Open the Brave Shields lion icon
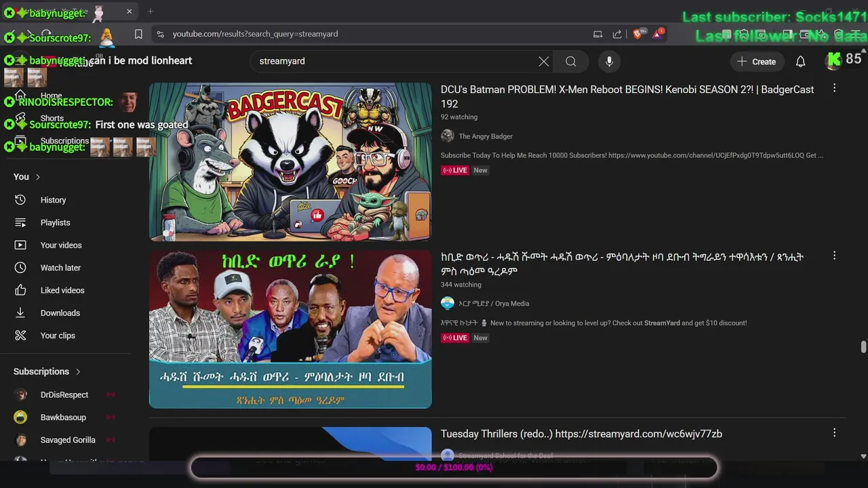This screenshot has height=488, width=868. [x=637, y=34]
